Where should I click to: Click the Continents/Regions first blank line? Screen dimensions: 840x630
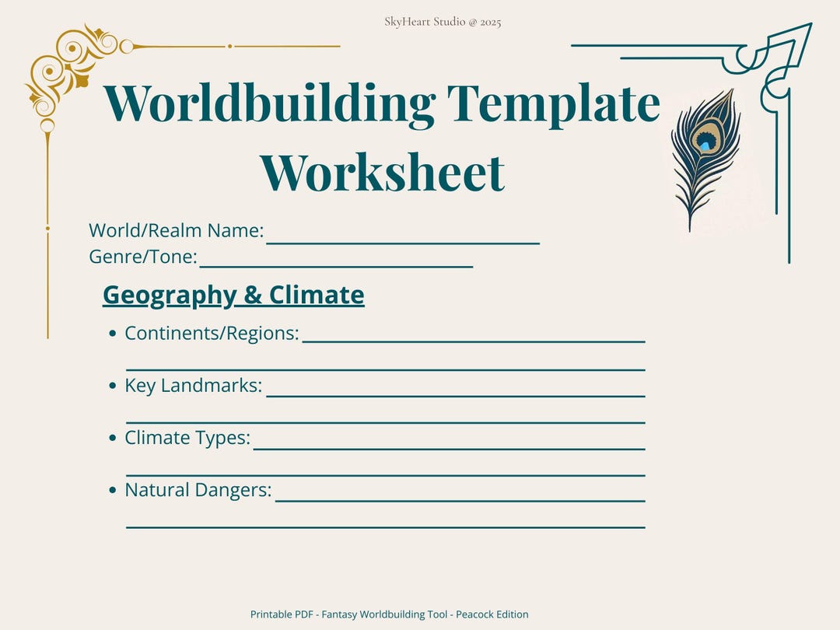474,341
